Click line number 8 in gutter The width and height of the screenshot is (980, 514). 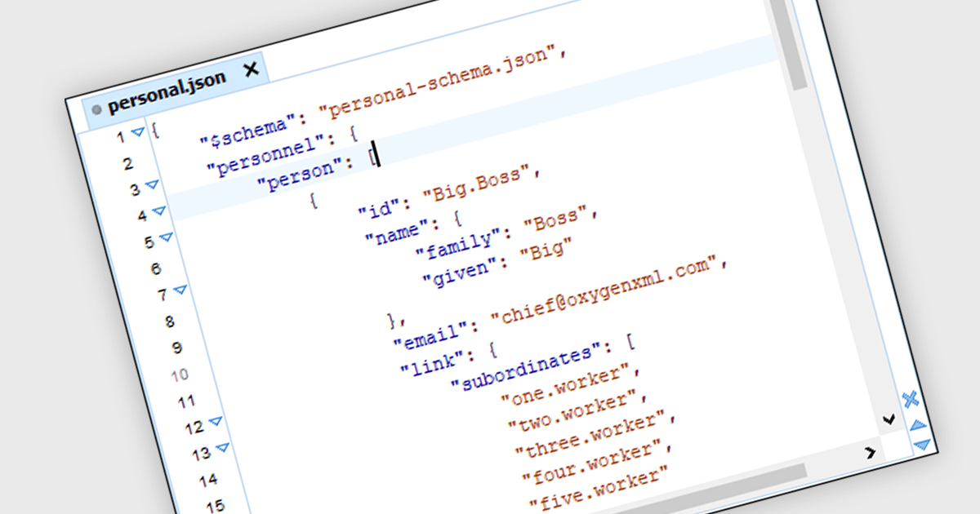click(170, 321)
